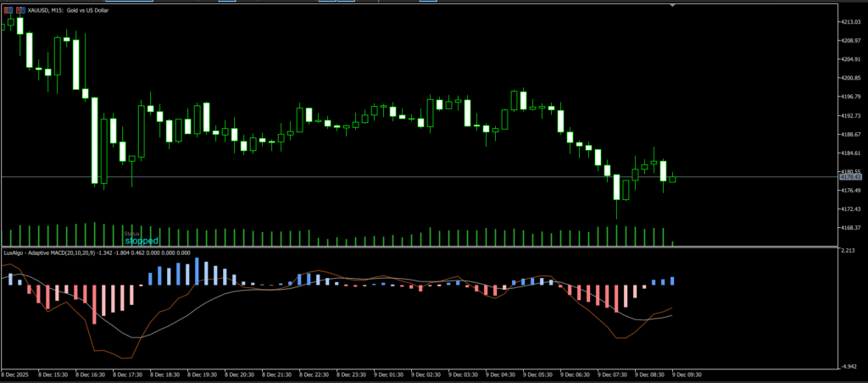Image resolution: width=868 pixels, height=383 pixels.
Task: Click the last blue MACD histogram bar
Action: (x=673, y=280)
